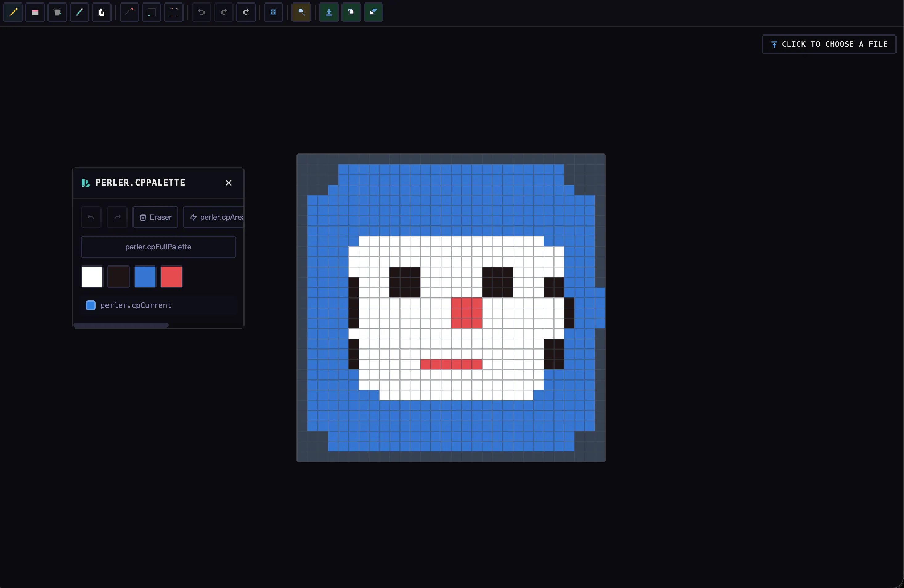Screen dimensions: 904x588
Task: Select the Hand pan tool
Action: tap(102, 12)
